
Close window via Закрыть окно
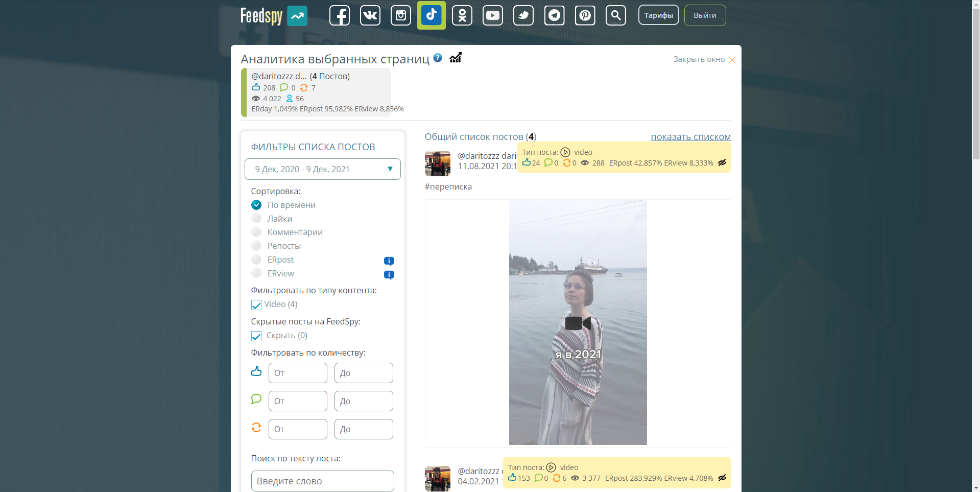click(x=704, y=59)
